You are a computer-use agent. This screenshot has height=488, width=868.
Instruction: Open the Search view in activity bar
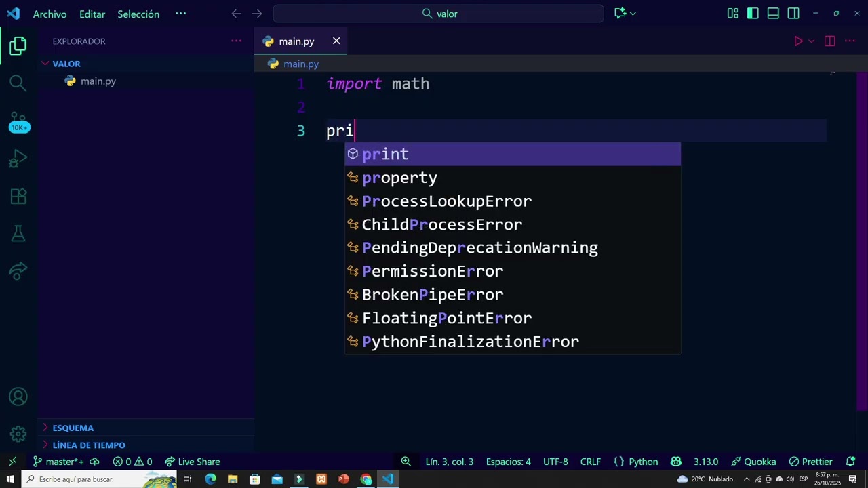(x=18, y=83)
